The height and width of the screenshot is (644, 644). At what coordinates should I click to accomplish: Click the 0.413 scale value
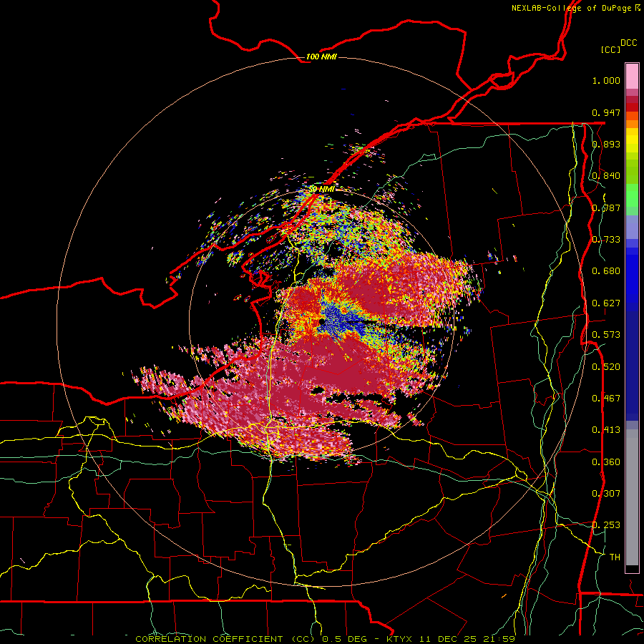tap(606, 430)
